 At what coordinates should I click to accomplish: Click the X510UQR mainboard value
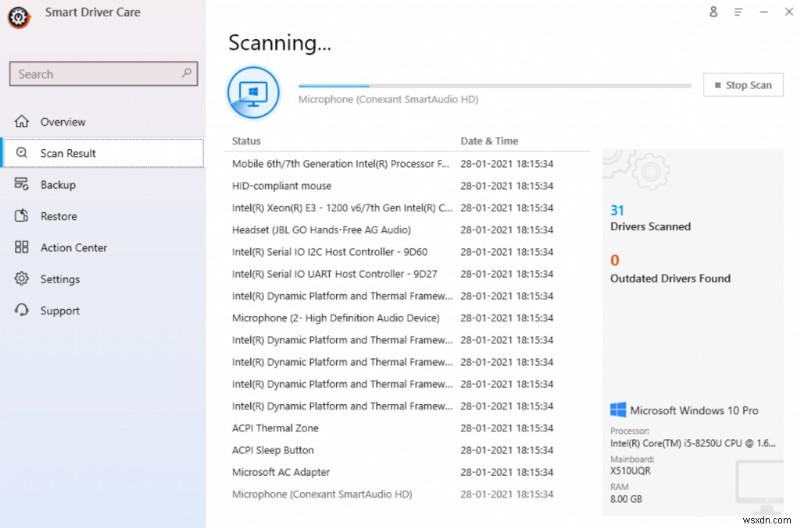click(x=630, y=470)
